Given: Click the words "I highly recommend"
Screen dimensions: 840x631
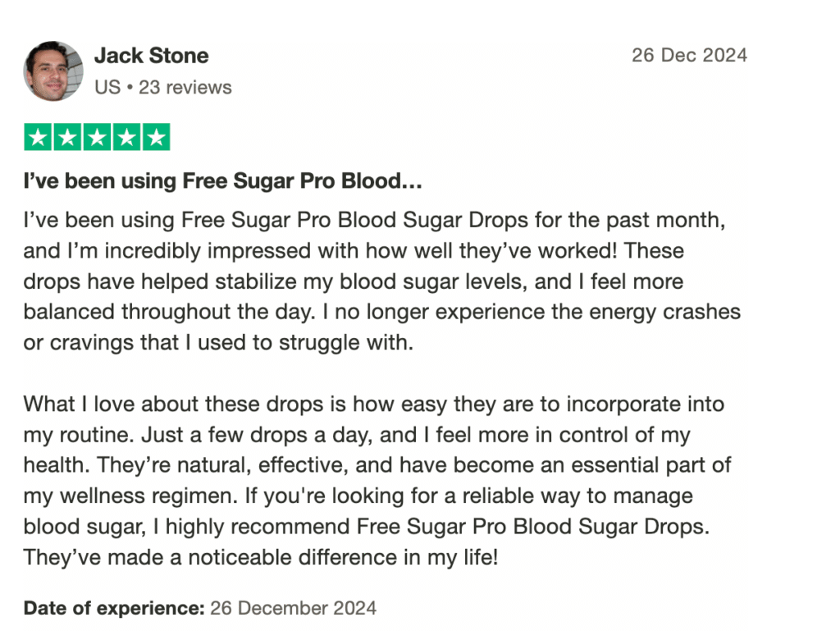Looking at the screenshot, I should (x=250, y=526).
